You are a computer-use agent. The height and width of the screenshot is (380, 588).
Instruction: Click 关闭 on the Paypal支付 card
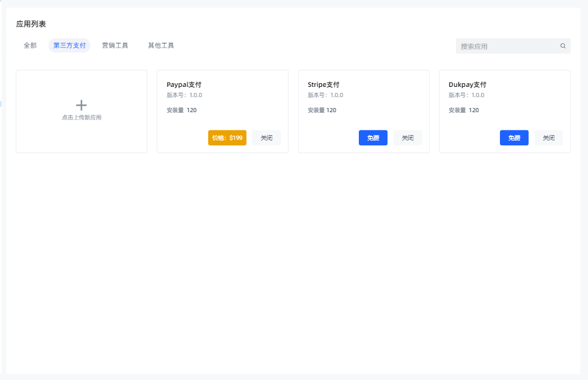267,138
